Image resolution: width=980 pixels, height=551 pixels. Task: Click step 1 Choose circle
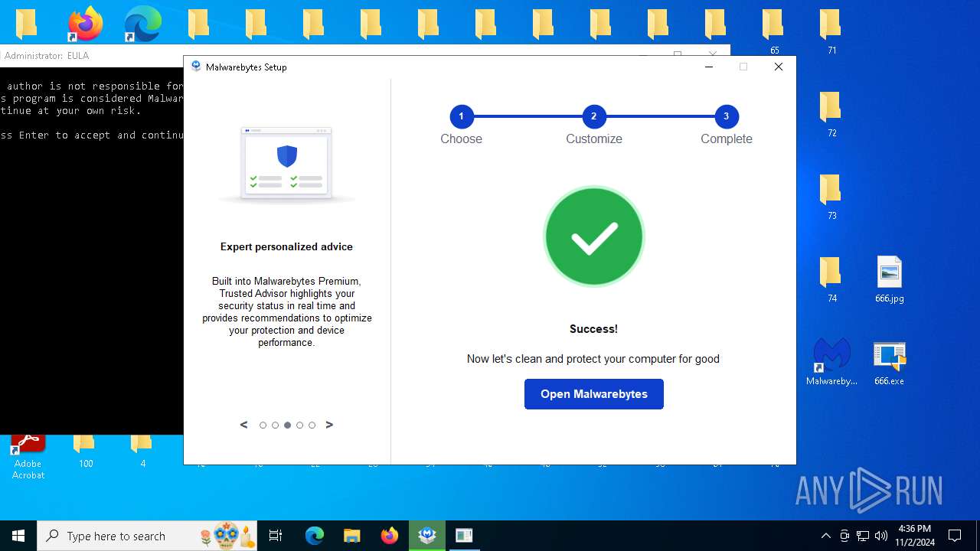click(x=461, y=116)
